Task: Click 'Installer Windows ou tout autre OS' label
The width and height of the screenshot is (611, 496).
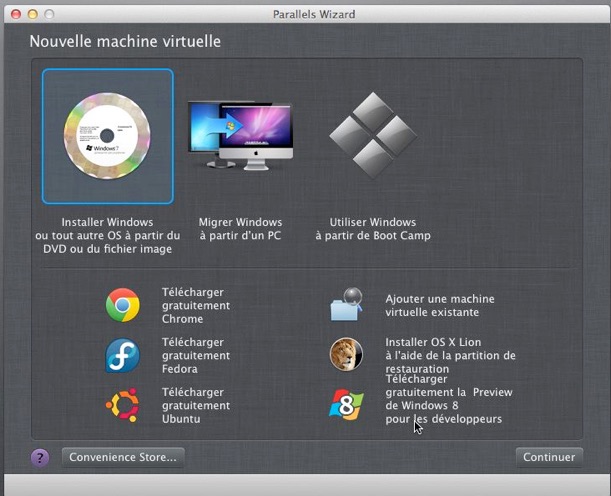Action: [x=108, y=235]
